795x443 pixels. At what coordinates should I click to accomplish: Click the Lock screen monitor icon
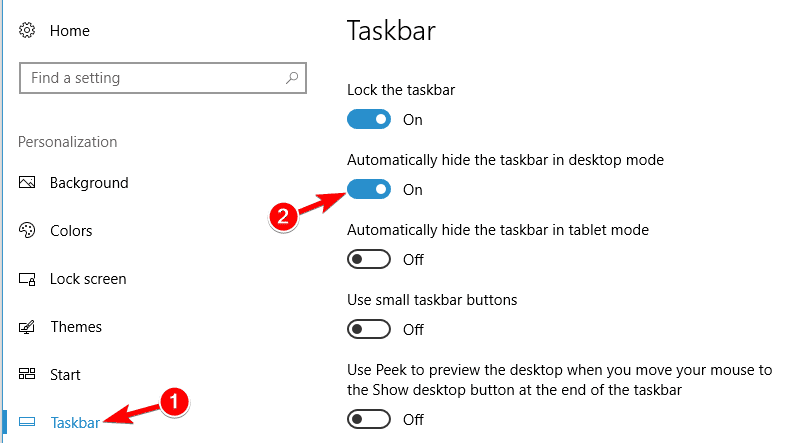[28, 279]
